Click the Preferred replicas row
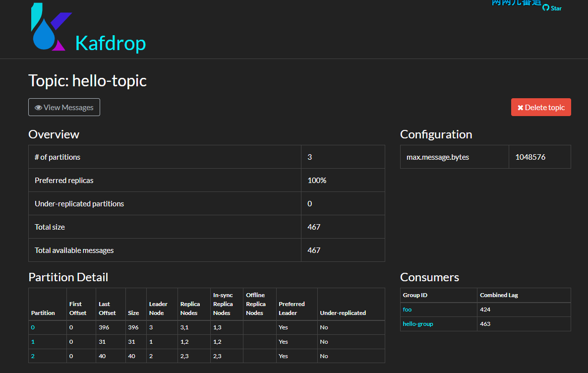588x373 pixels. [64, 181]
